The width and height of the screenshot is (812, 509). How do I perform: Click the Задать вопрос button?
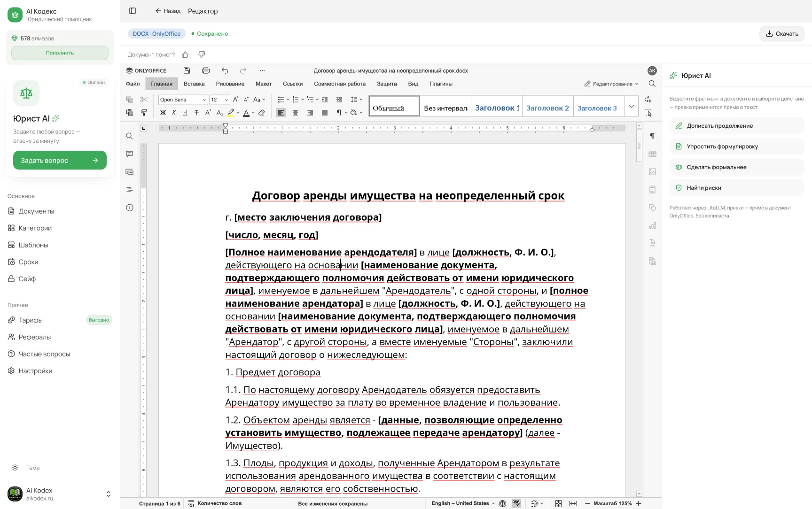60,160
